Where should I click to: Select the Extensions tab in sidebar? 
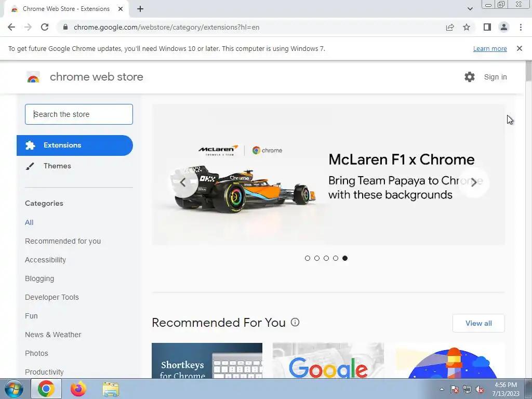pos(75,145)
